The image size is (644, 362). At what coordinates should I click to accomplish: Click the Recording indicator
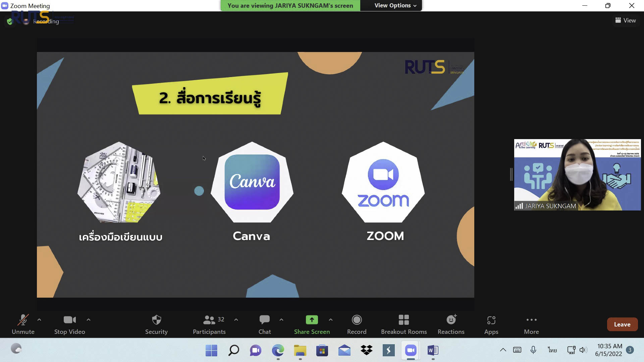[42, 21]
